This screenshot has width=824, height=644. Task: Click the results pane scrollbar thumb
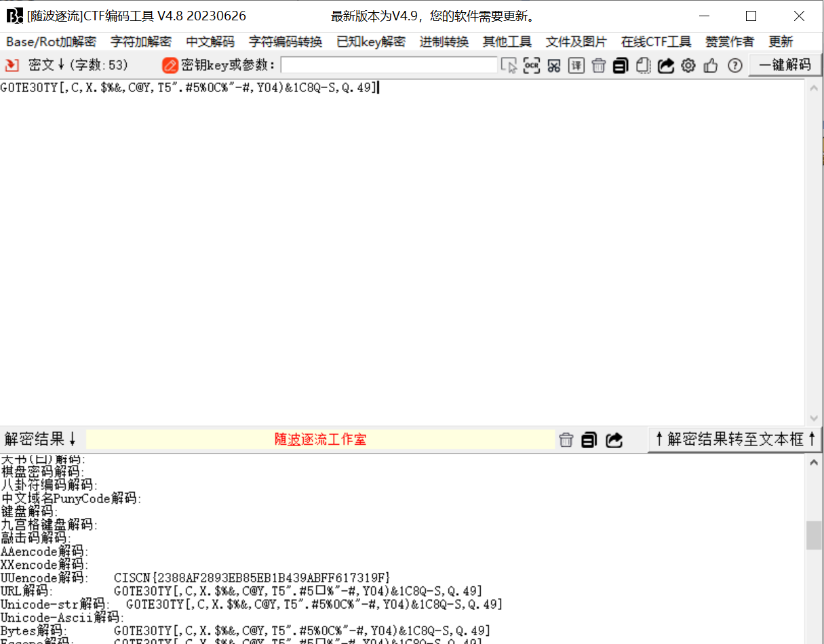tap(815, 536)
